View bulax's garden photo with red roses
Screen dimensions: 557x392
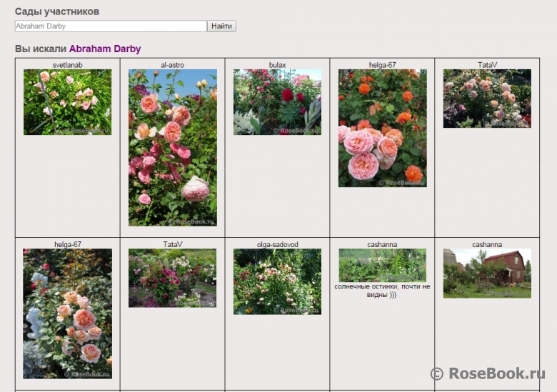277,102
